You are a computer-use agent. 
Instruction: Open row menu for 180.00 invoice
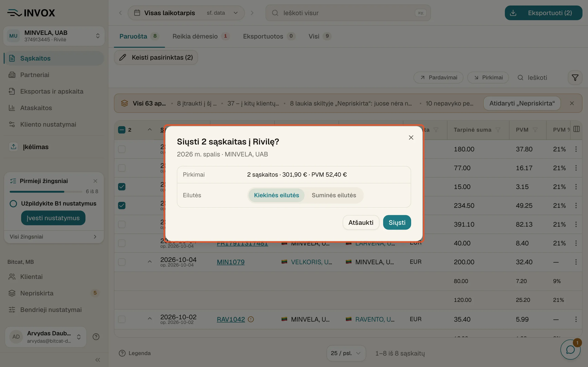[x=576, y=149]
